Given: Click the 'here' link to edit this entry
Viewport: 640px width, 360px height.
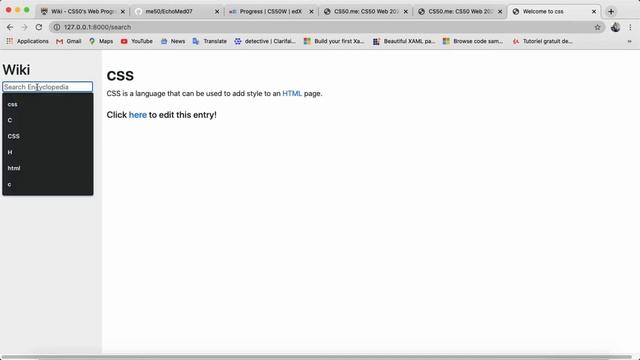Looking at the screenshot, I should [138, 115].
